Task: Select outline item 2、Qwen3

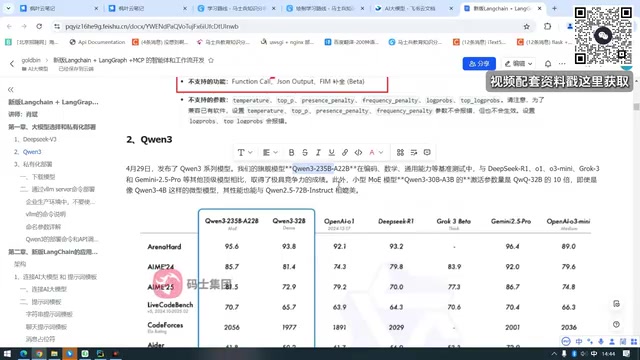Action: pos(28,152)
